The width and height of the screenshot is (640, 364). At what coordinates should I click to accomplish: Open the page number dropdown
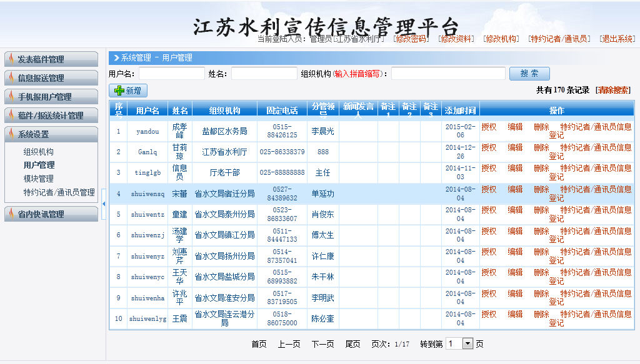[467, 343]
